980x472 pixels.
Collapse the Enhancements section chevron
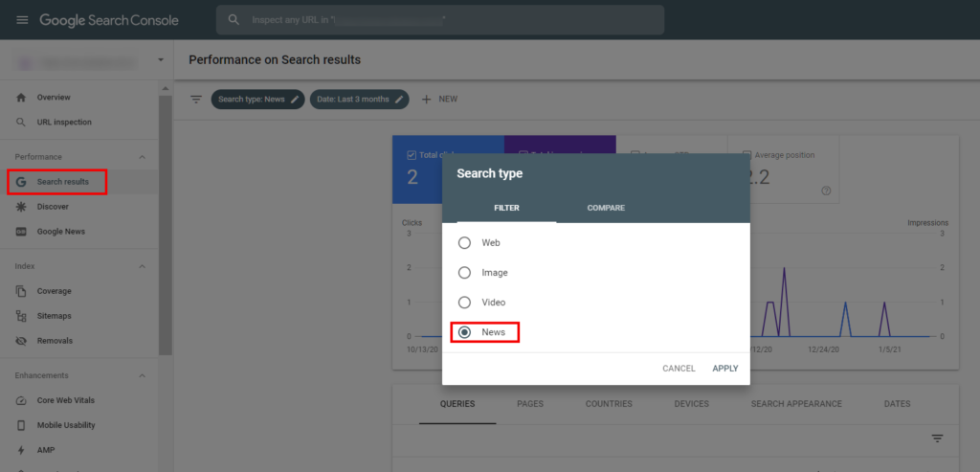click(x=142, y=375)
